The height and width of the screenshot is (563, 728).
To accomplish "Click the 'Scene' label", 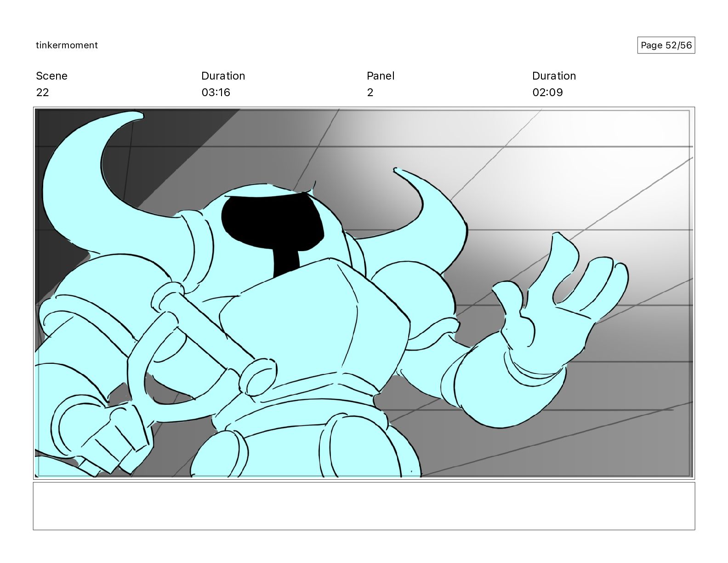I will (x=51, y=76).
